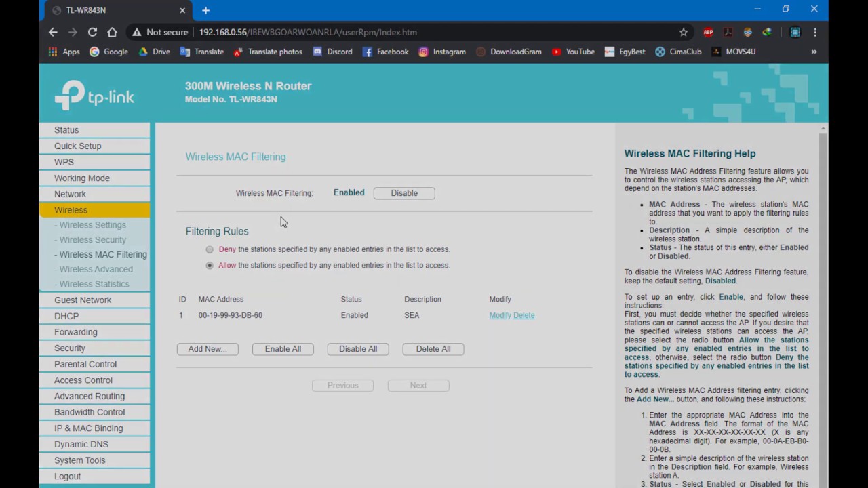
Task: Open the IP & MAC Binding menu item
Action: [94, 428]
